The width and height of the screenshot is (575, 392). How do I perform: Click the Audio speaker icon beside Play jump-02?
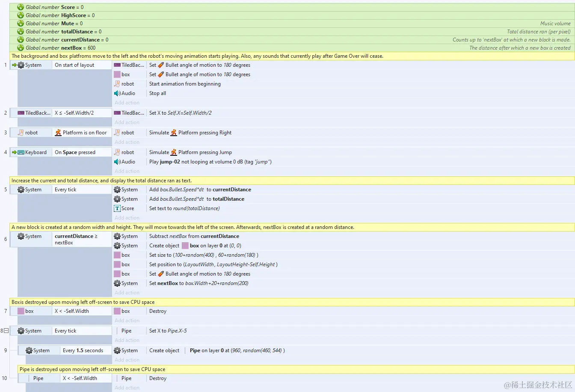117,162
